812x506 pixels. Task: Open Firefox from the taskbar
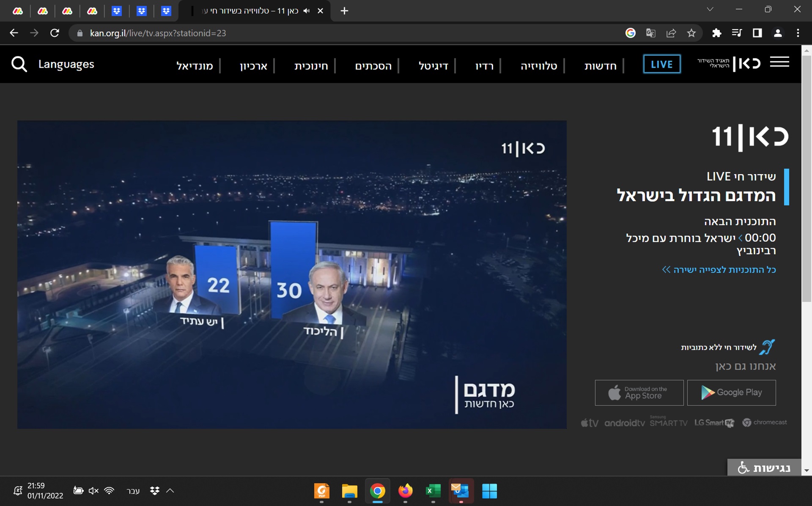405,491
